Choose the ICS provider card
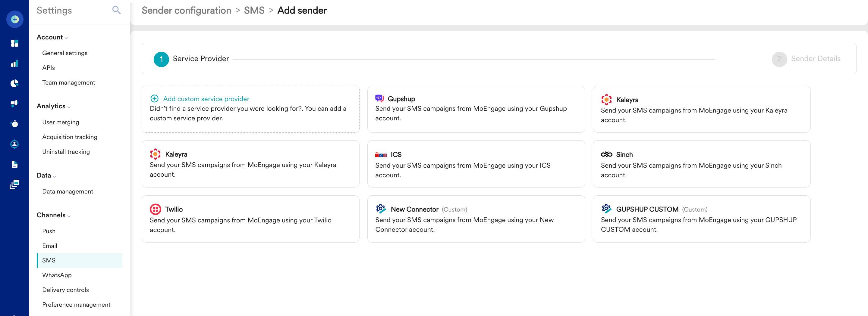Viewport: 868px width, 316px height. click(476, 164)
